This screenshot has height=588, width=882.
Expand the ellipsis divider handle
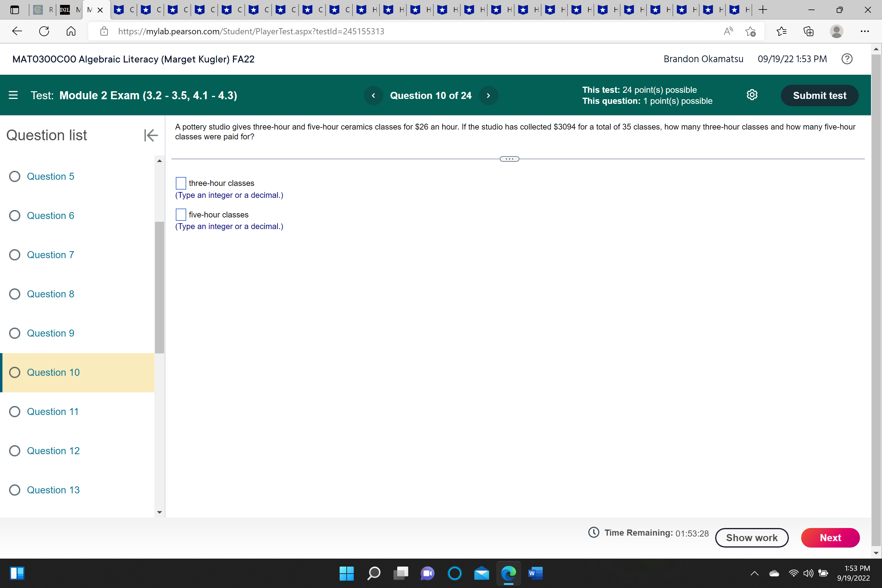point(509,159)
